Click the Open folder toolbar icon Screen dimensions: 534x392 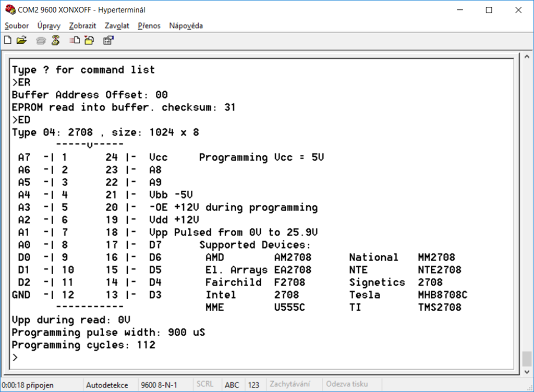click(x=21, y=40)
